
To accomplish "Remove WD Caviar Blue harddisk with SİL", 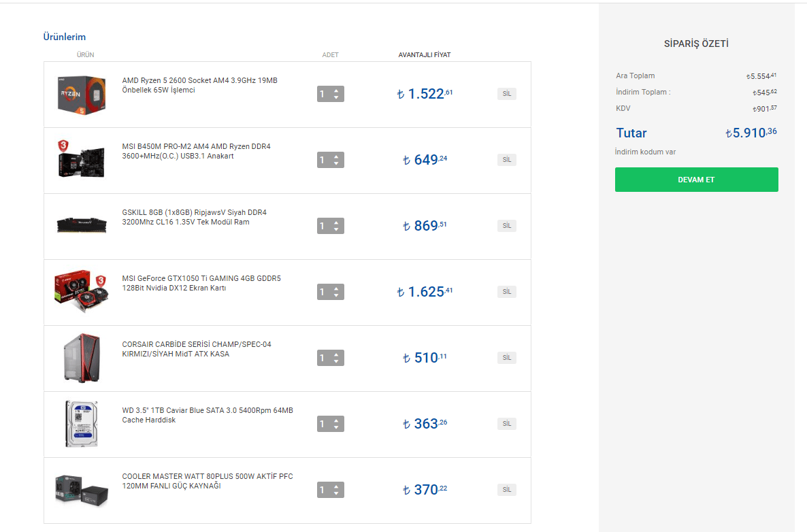I will (507, 423).
